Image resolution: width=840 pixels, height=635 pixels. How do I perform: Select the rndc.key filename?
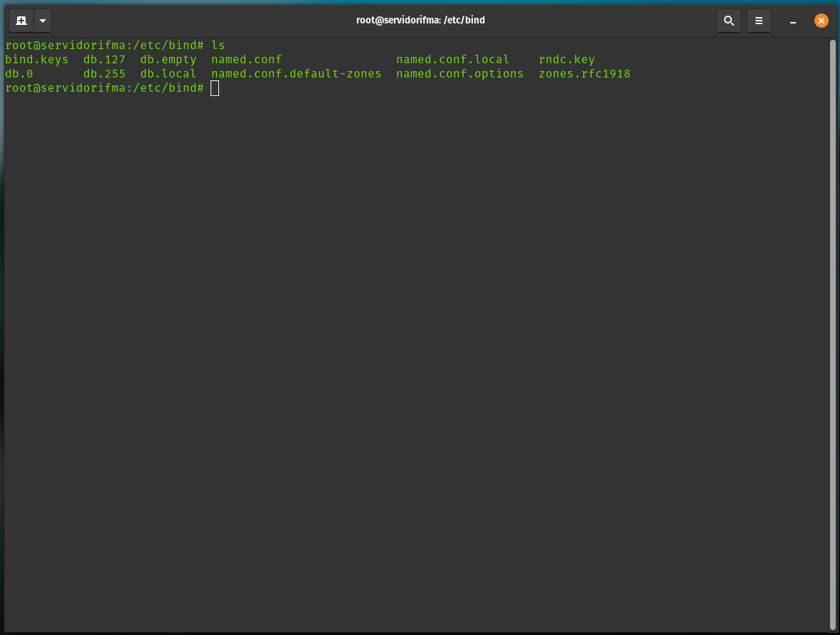click(x=566, y=59)
